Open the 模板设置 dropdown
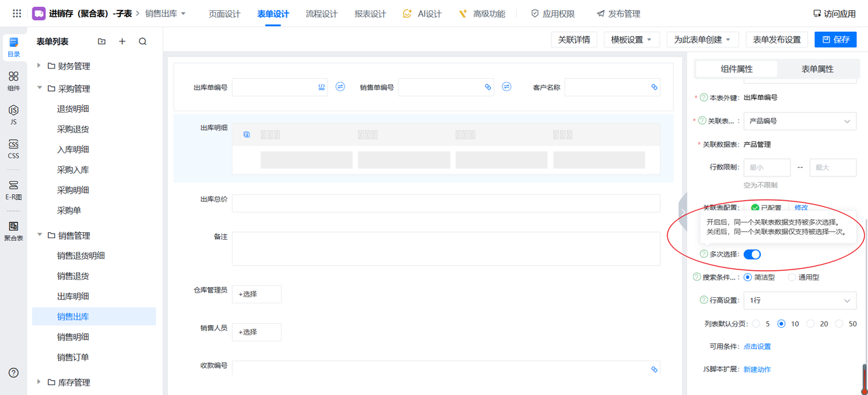 [x=631, y=39]
